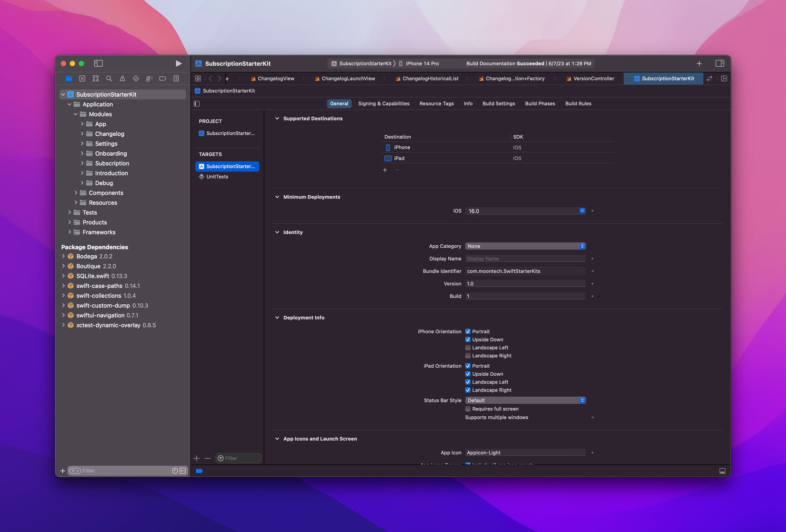Uncheck iPad Landscape Left orientation

468,382
